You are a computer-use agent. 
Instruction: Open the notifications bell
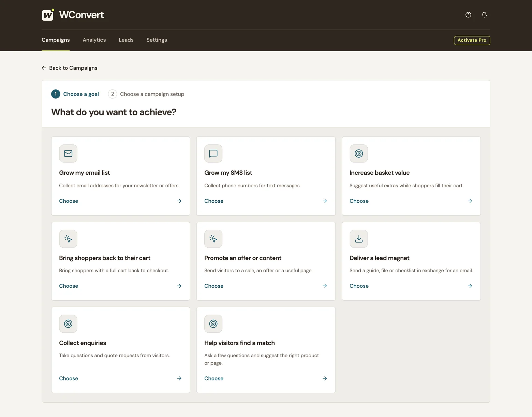(484, 15)
